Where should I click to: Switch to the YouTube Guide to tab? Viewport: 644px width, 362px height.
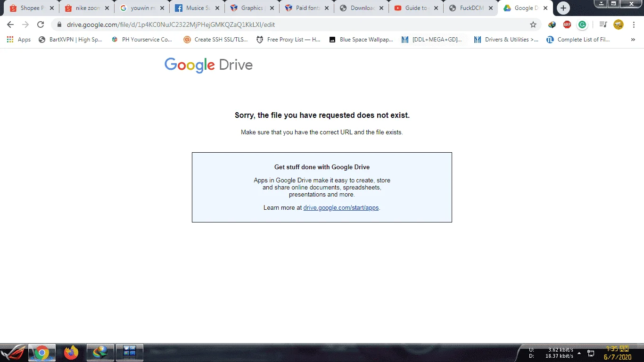click(416, 8)
